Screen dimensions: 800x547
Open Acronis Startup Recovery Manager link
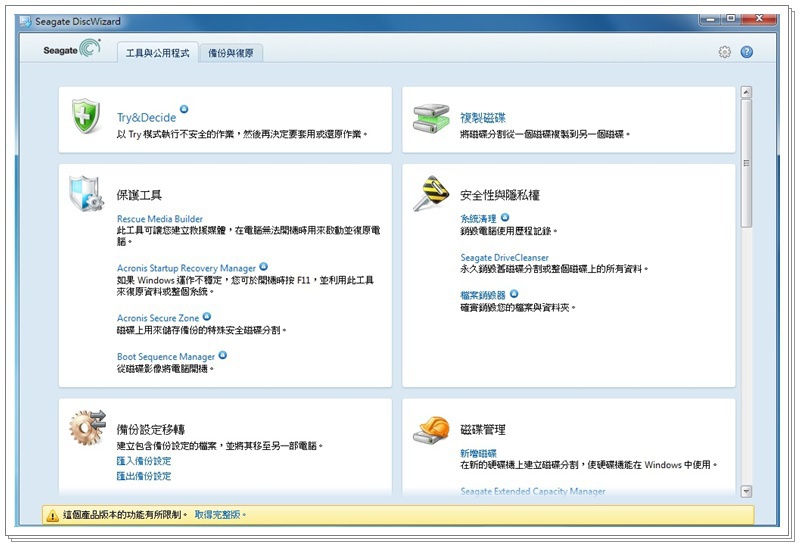186,268
